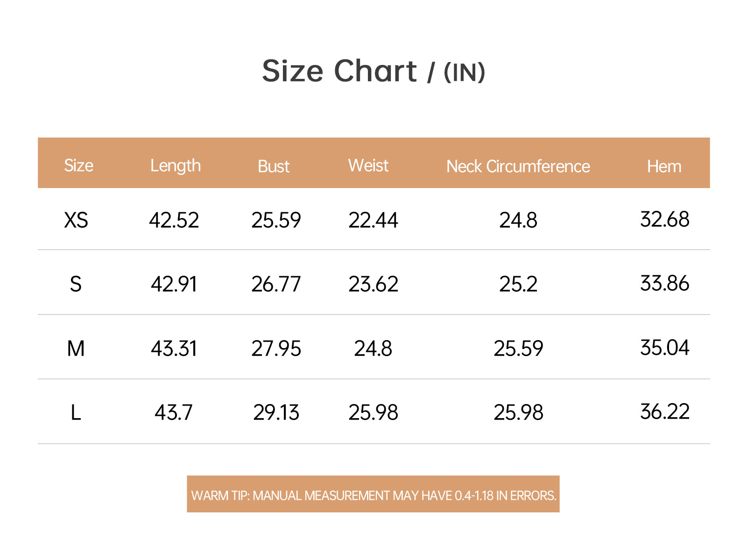
Task: Select the Size column header
Action: point(78,166)
